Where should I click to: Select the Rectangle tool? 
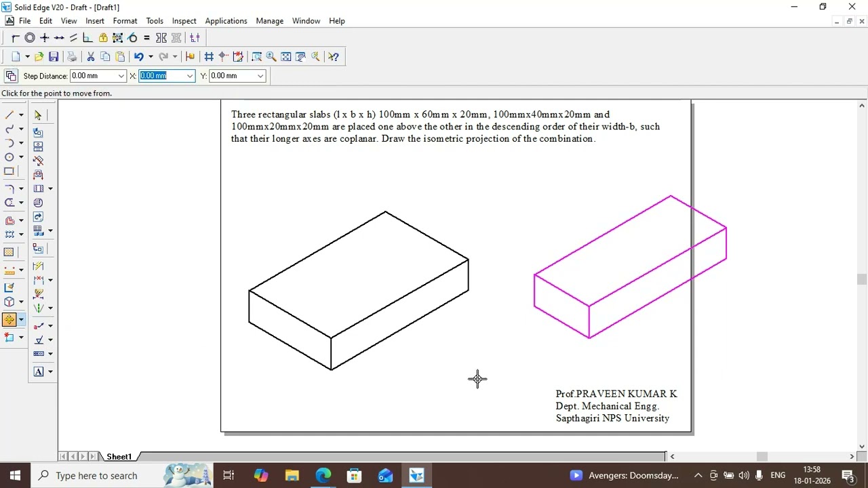click(x=9, y=171)
